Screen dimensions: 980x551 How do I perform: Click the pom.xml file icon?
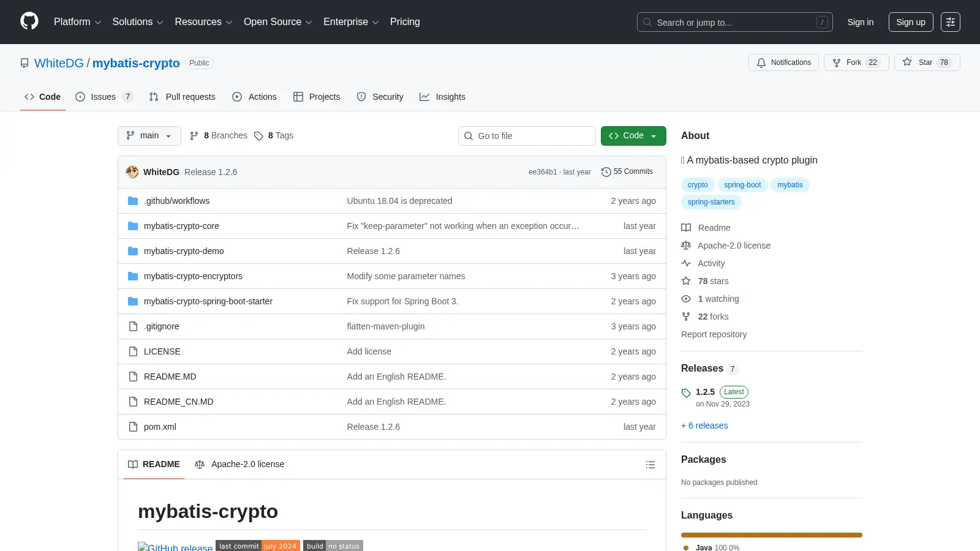pyautogui.click(x=133, y=427)
